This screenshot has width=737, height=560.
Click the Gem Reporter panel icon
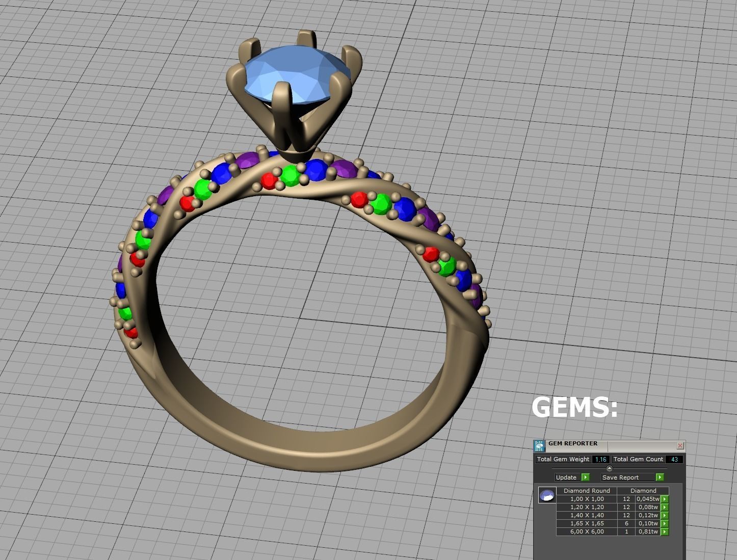click(539, 446)
